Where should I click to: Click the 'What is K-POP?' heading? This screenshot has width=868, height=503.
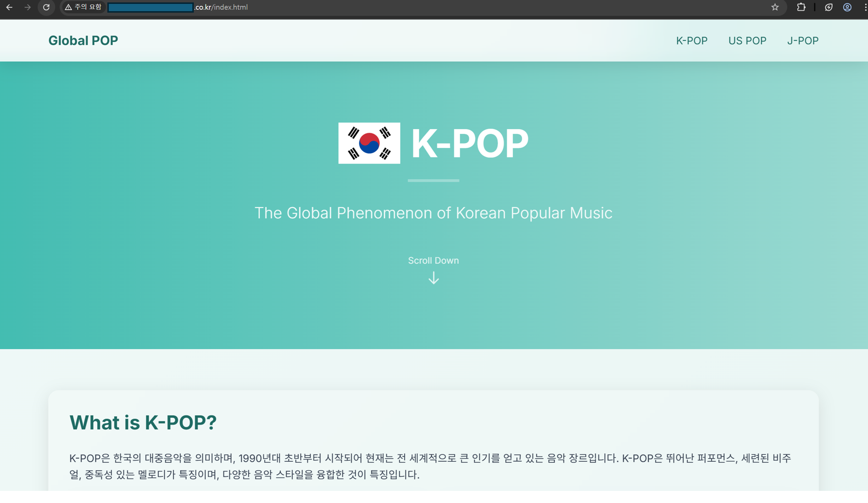[x=143, y=422]
